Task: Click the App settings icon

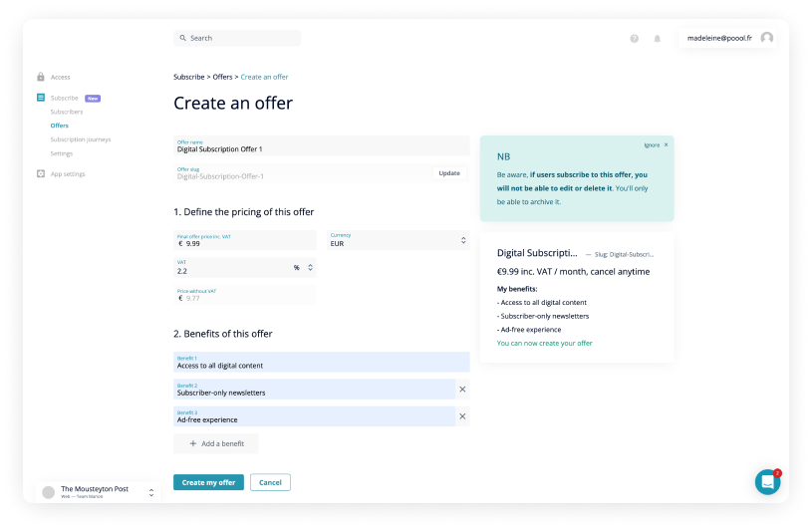Action: pyautogui.click(x=41, y=173)
